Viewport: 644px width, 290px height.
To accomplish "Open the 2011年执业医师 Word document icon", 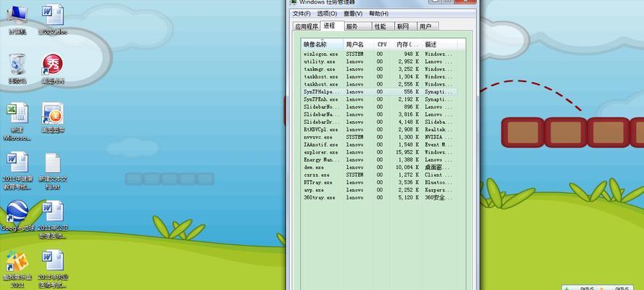I will (53, 270).
